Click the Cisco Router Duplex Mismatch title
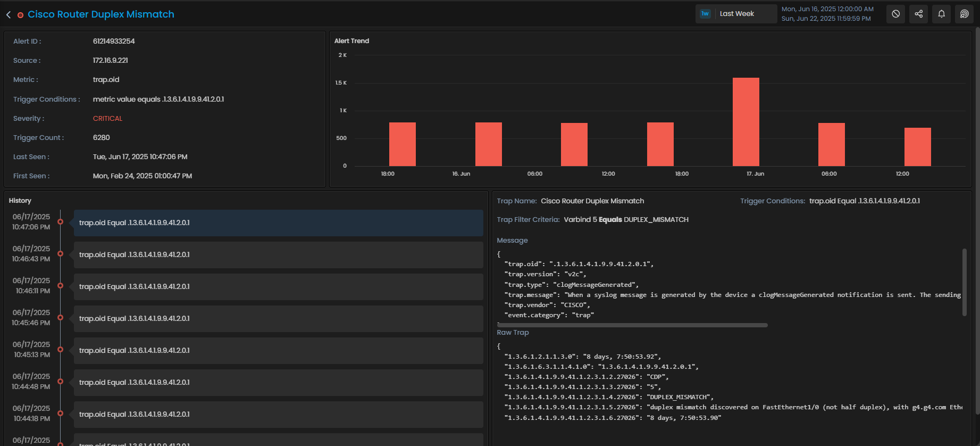Image resolution: width=980 pixels, height=446 pixels. 101,14
